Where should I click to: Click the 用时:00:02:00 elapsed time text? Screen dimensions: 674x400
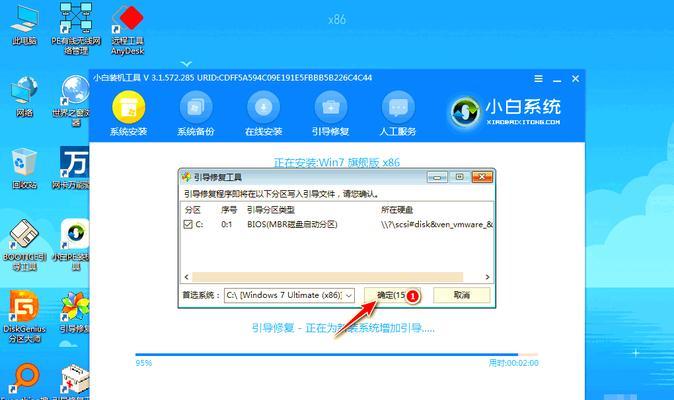coord(513,363)
